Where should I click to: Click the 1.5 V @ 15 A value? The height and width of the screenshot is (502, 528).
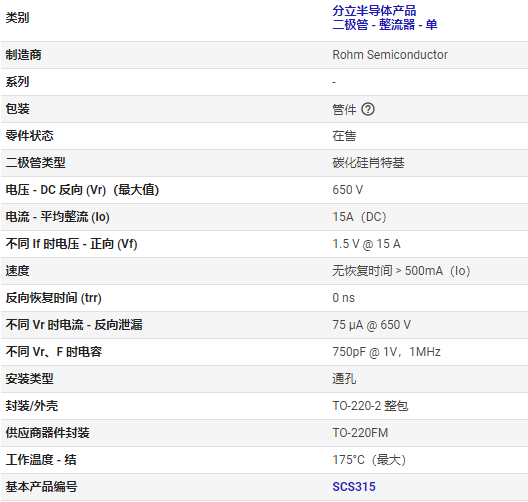coord(366,244)
